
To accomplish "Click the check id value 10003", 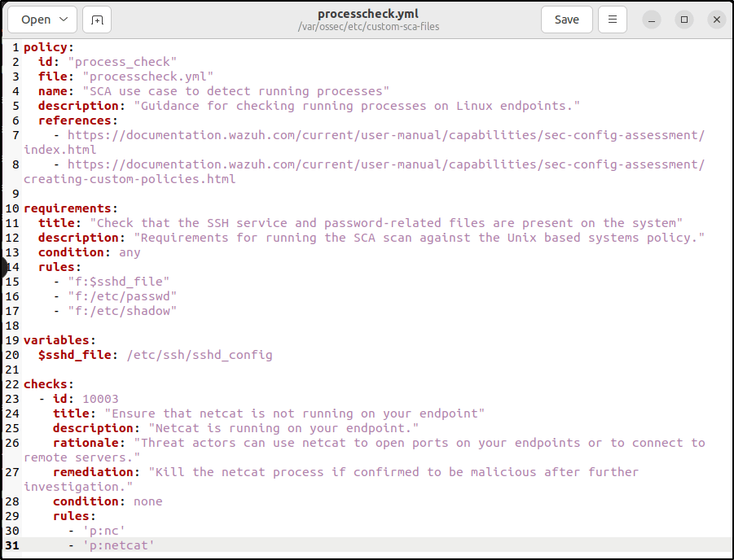I will pos(100,399).
